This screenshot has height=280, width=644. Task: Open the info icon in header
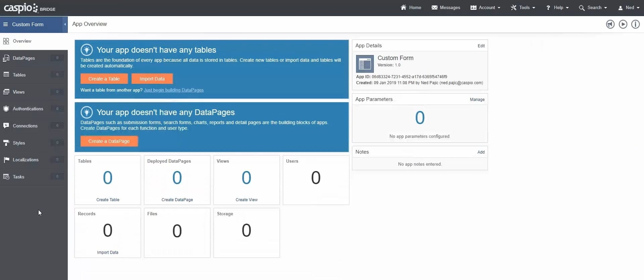pyautogui.click(x=635, y=24)
